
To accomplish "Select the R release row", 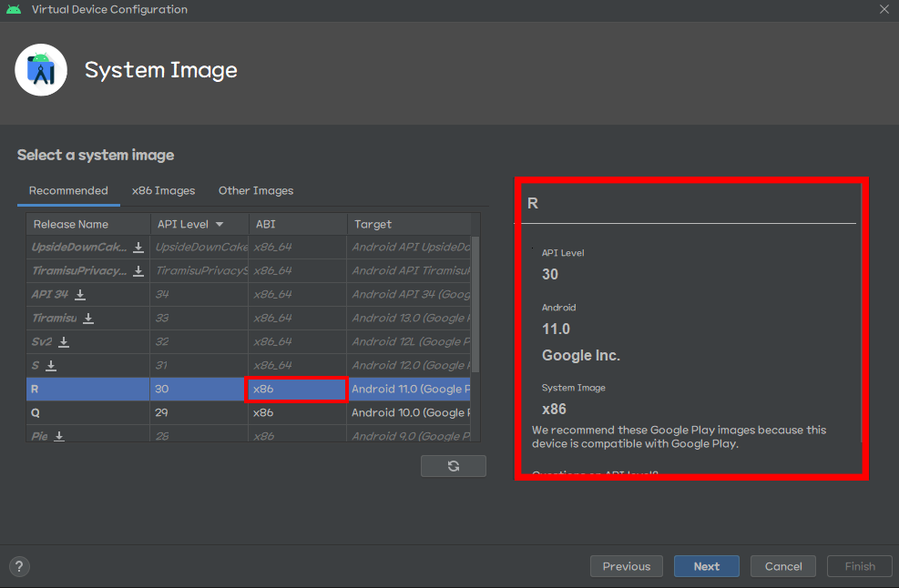I will [249, 390].
